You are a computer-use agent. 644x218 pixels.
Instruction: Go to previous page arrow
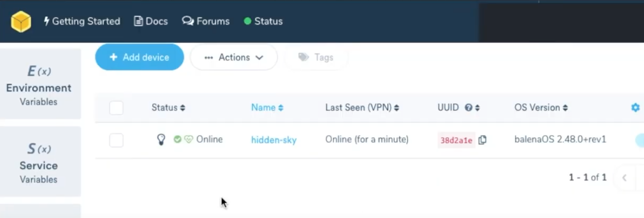click(x=624, y=178)
